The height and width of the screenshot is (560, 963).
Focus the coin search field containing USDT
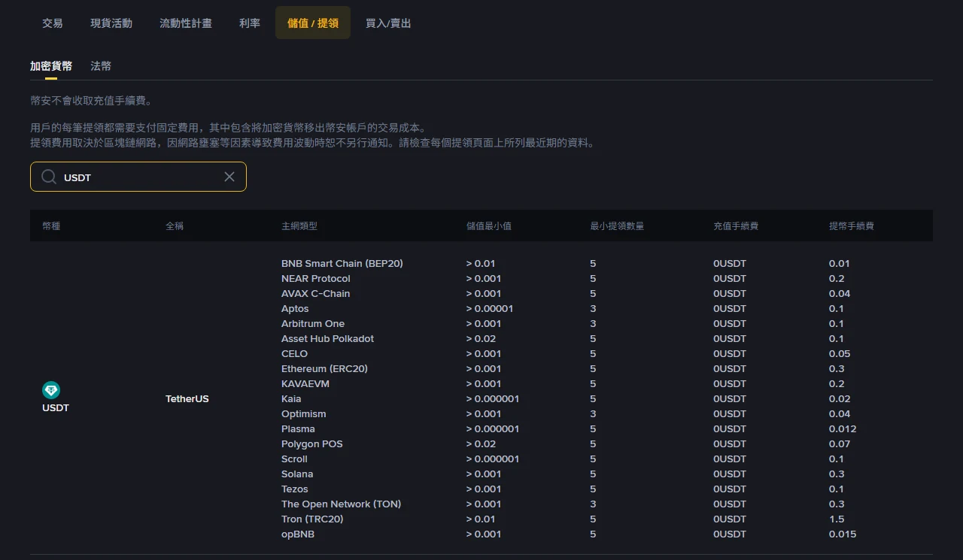(138, 177)
